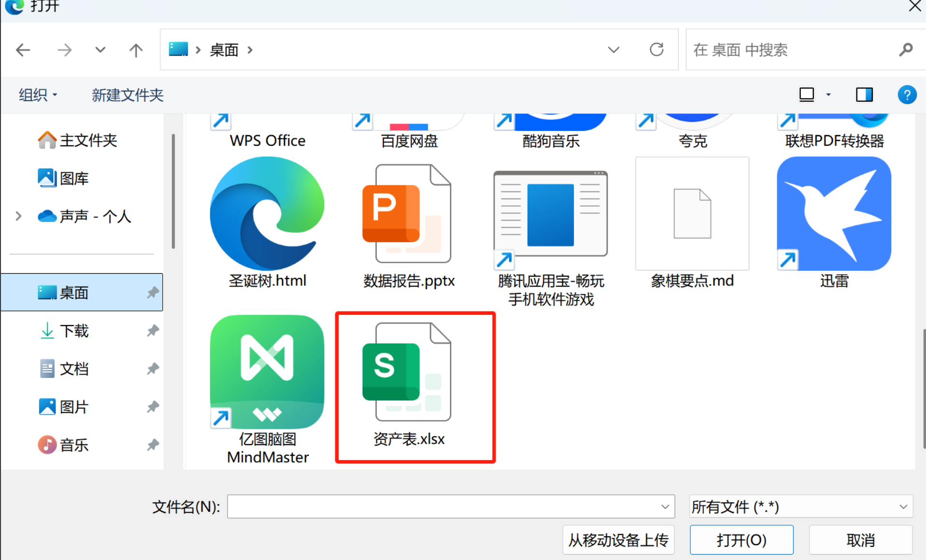Click the 桌面 breadcrumb in address bar
The image size is (926, 560).
tap(224, 50)
